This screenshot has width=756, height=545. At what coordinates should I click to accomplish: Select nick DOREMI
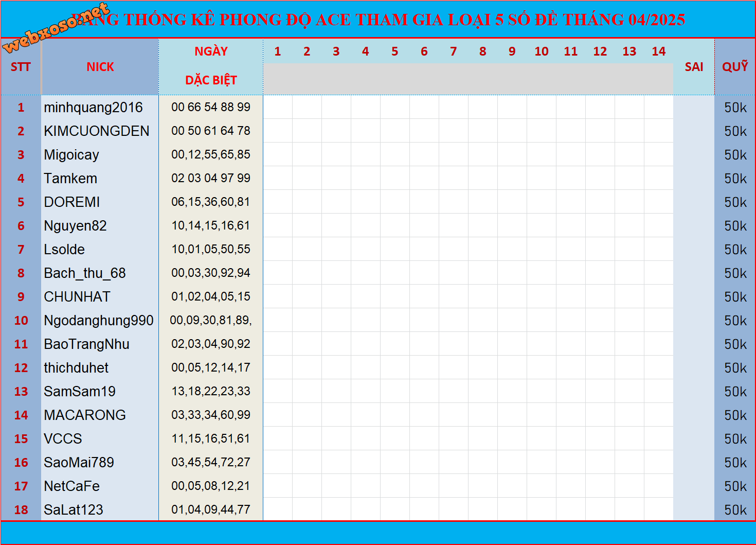pos(72,202)
